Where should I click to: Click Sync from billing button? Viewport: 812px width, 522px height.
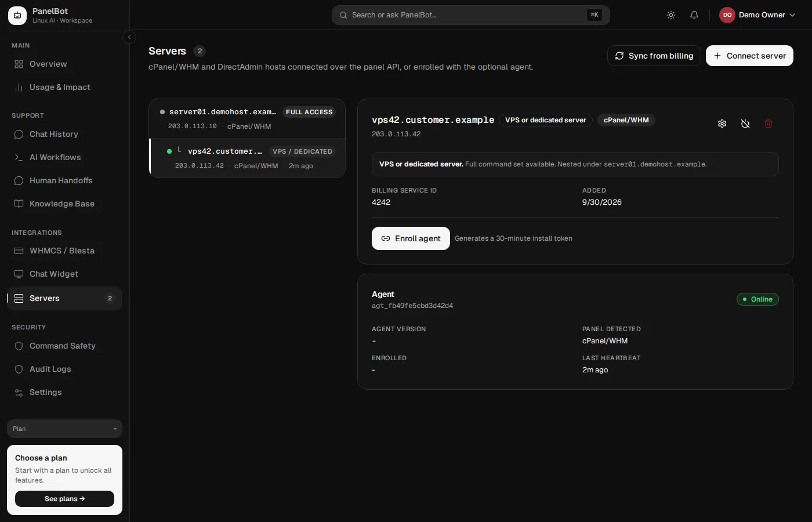point(654,56)
